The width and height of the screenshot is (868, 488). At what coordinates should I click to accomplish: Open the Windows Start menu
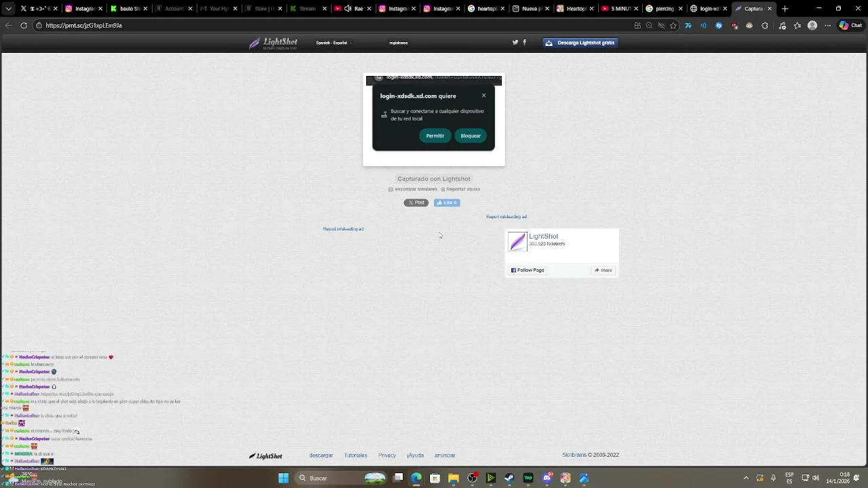[283, 478]
